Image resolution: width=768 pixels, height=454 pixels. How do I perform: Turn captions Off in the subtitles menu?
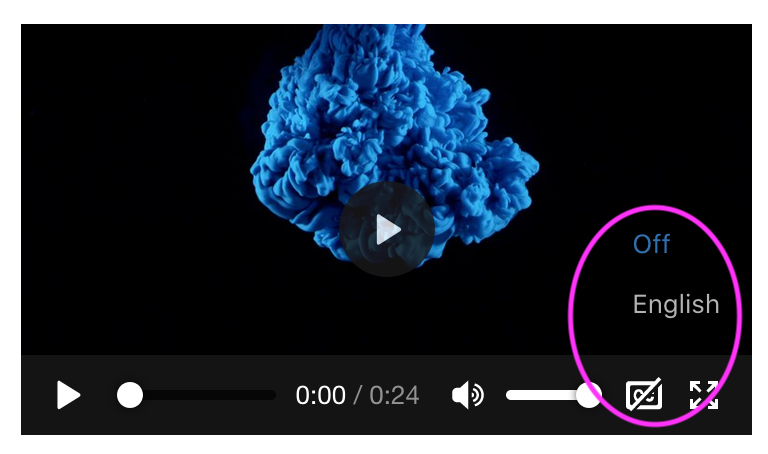tap(651, 244)
